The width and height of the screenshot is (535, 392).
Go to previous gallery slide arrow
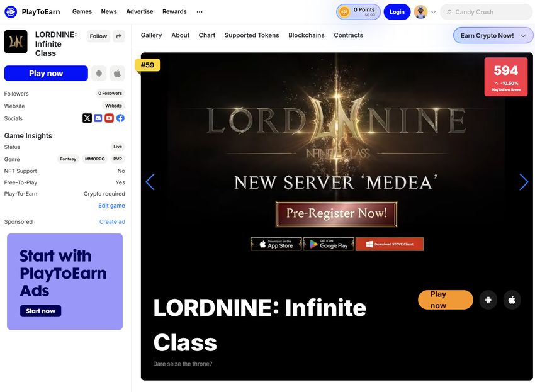pyautogui.click(x=150, y=182)
